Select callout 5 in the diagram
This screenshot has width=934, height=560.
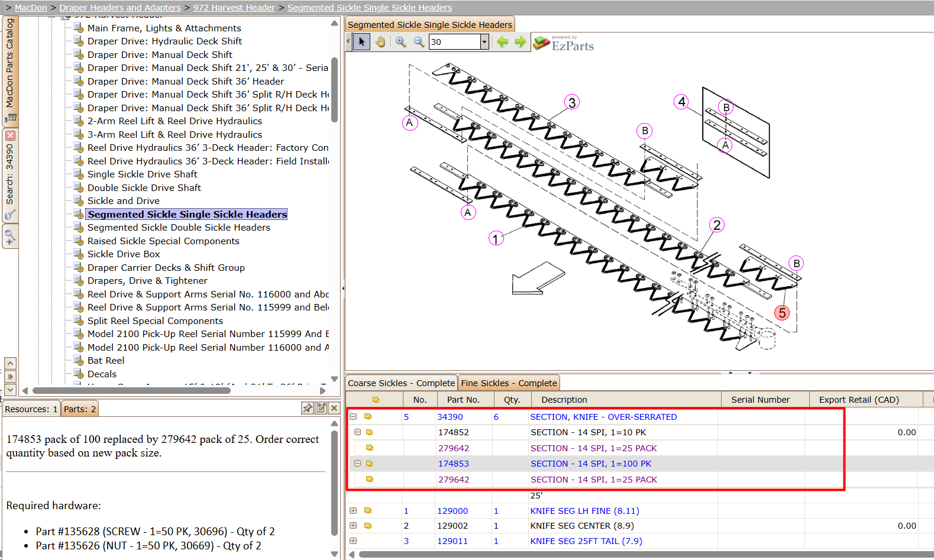782,313
